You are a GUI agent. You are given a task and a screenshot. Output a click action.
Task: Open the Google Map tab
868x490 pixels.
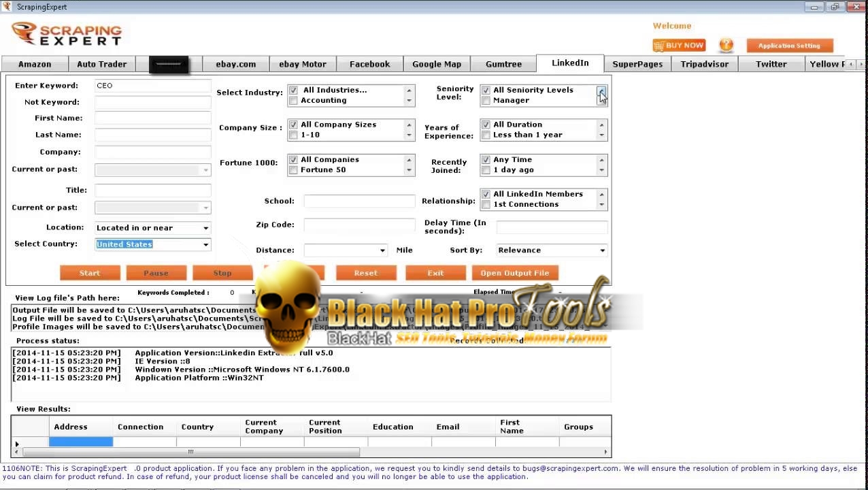click(437, 64)
